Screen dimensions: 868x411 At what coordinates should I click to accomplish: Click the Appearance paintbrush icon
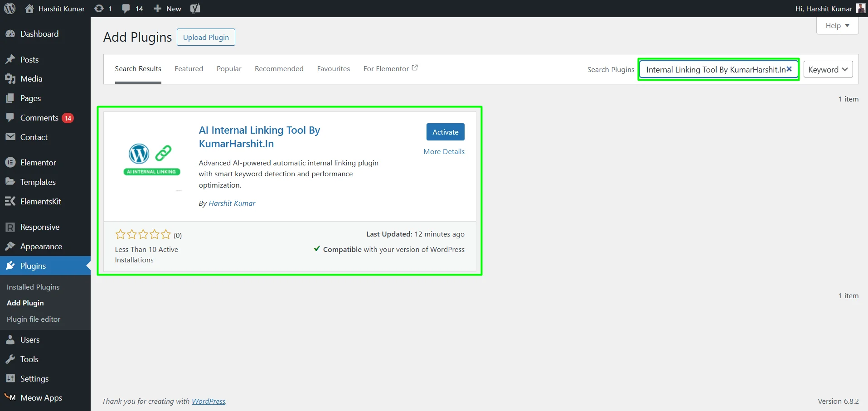point(10,247)
